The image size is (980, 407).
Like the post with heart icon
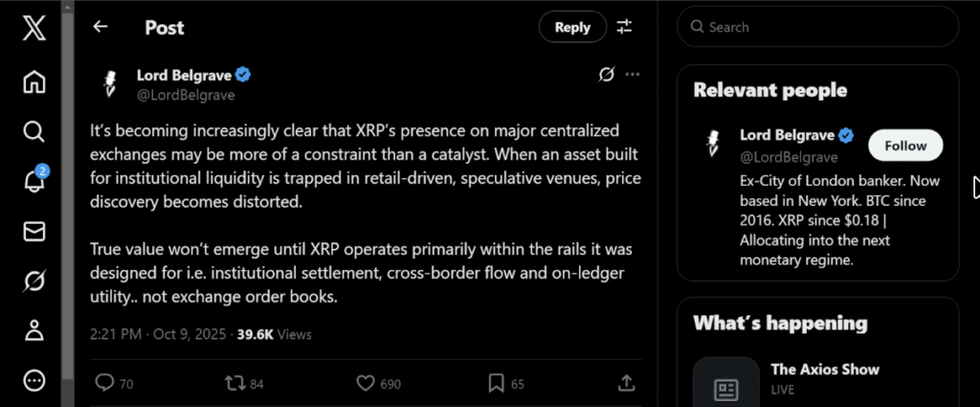click(x=365, y=383)
